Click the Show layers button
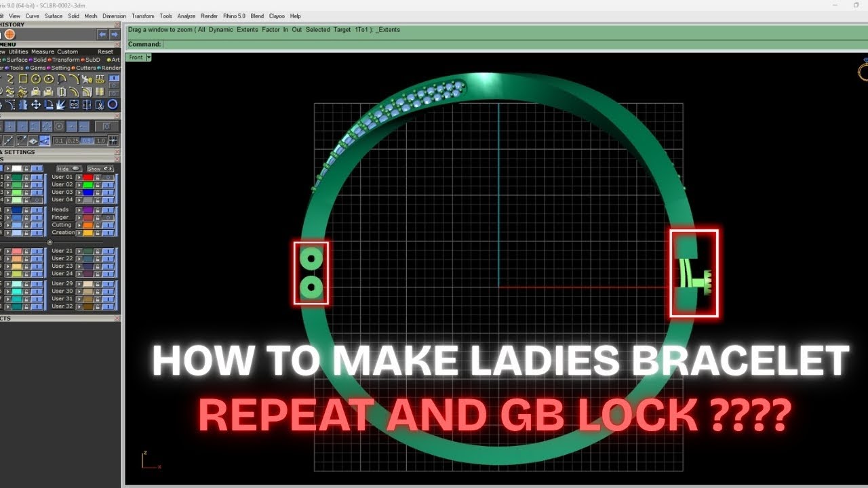Image resolution: width=868 pixels, height=488 pixels. coord(100,169)
